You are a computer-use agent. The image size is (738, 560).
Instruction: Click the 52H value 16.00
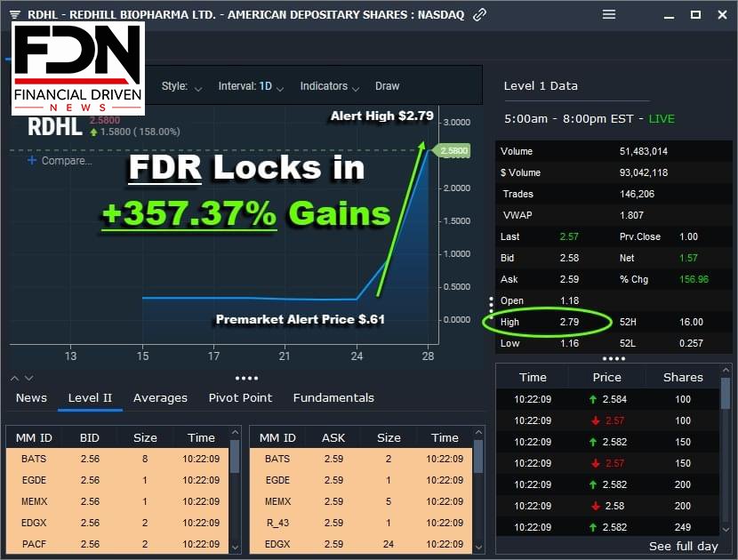coord(691,322)
